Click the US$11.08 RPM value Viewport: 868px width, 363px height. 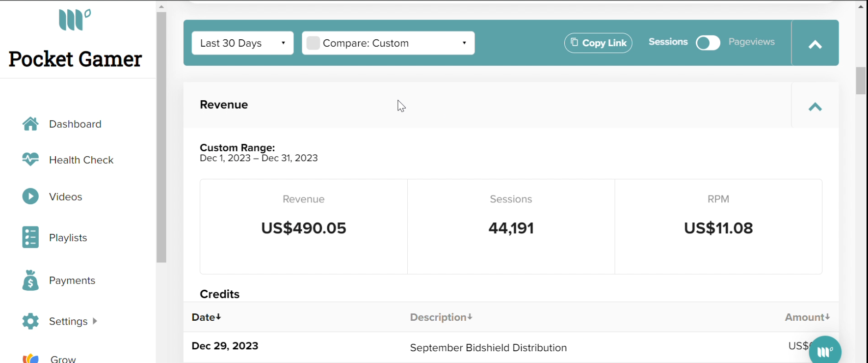click(x=718, y=228)
